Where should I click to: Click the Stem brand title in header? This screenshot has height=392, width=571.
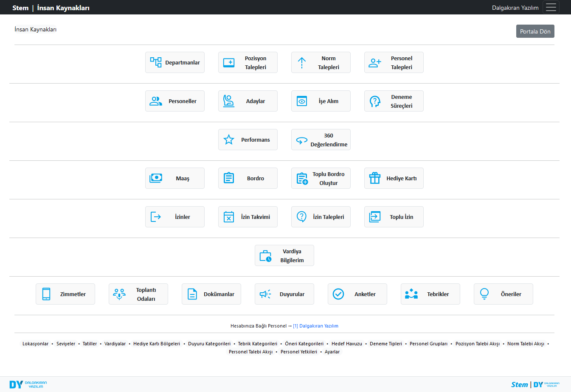click(x=20, y=8)
